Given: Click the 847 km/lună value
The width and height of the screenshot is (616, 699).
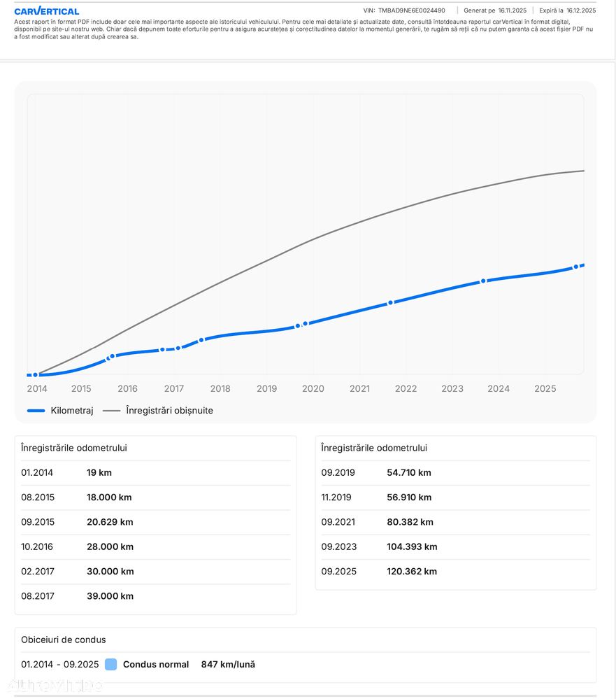Looking at the screenshot, I should pyautogui.click(x=228, y=664).
